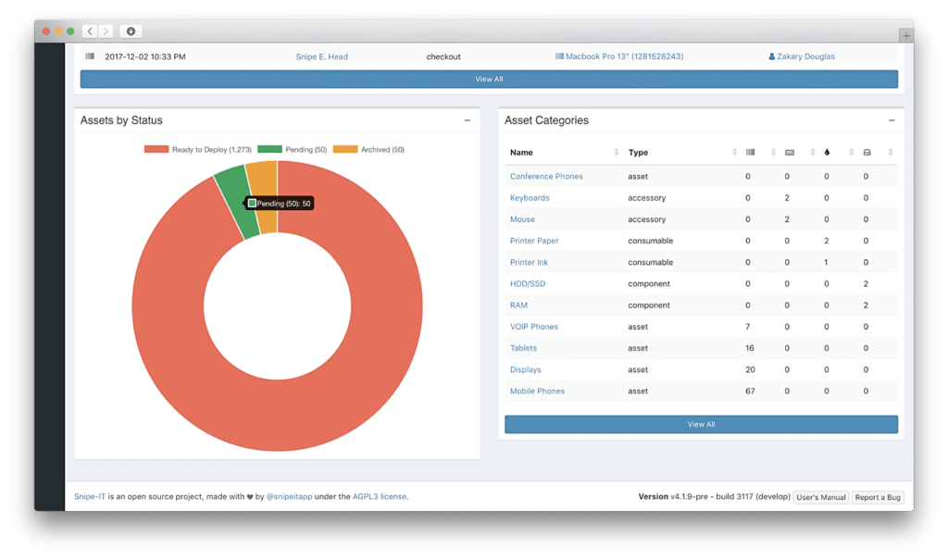Click the laptop icon before Macbook Pro 13
This screenshot has height=560, width=948.
[562, 56]
